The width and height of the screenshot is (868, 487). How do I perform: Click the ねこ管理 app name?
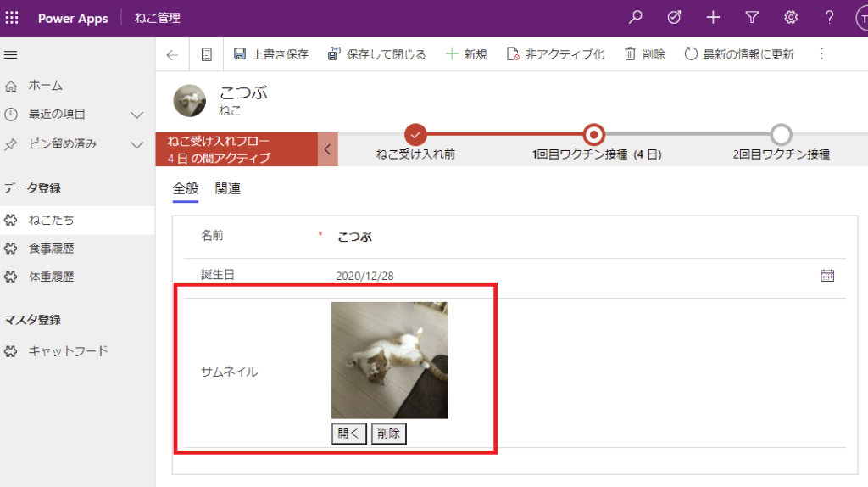157,18
